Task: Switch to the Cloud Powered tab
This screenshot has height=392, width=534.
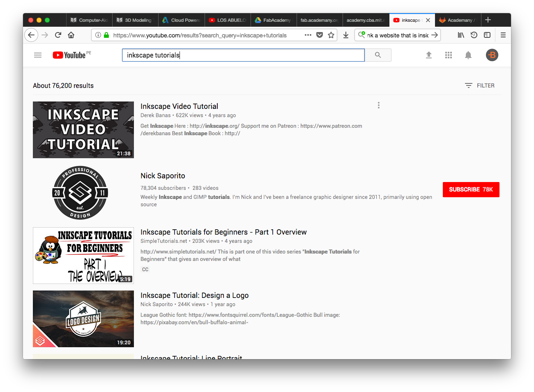Action: coord(181,20)
